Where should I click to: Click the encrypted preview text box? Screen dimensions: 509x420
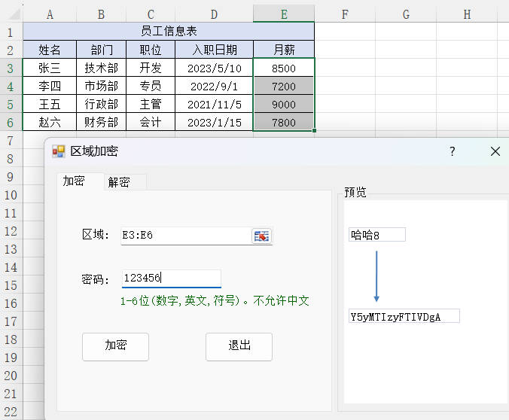coord(404,316)
